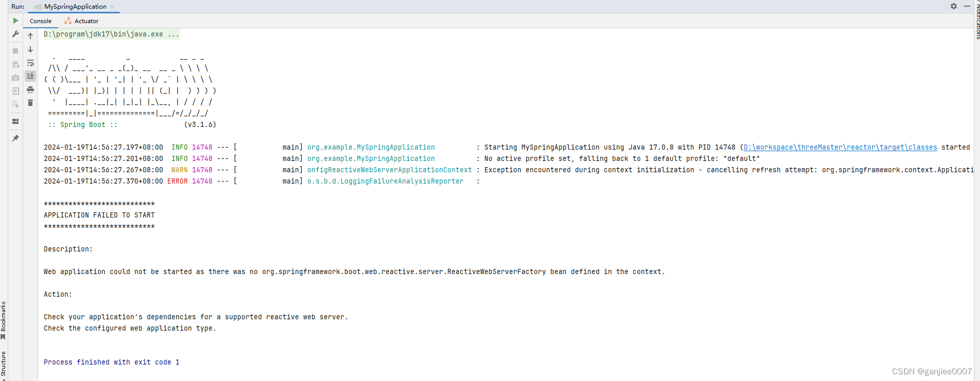980x381 pixels.
Task: Click the 'Action:' heading text
Action: 58,295
